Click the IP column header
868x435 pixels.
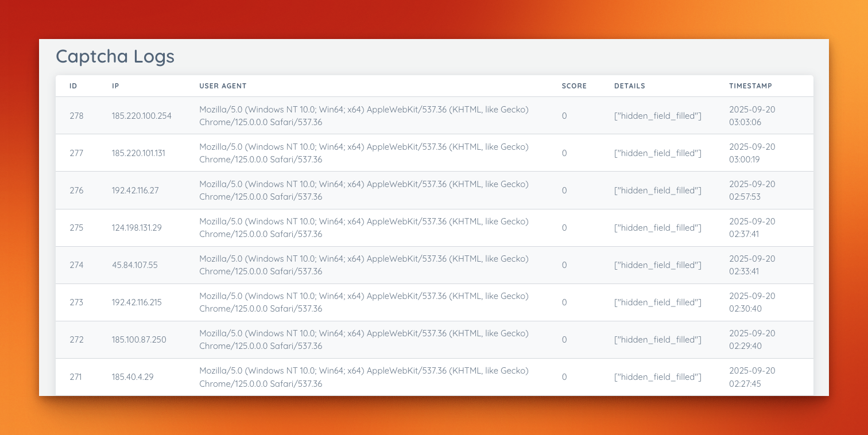pyautogui.click(x=115, y=86)
